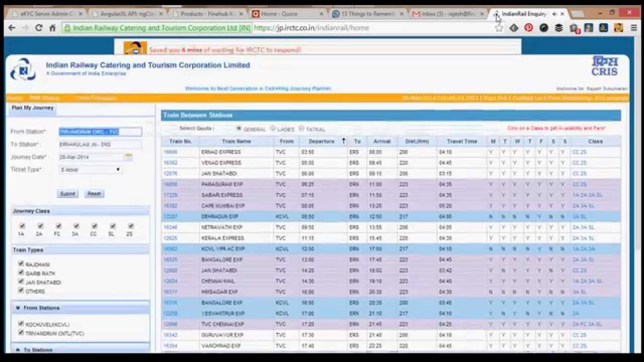This screenshot has width=644, height=362.
Task: Click the Buffer stacked-layers extension icon
Action: pos(558,28)
